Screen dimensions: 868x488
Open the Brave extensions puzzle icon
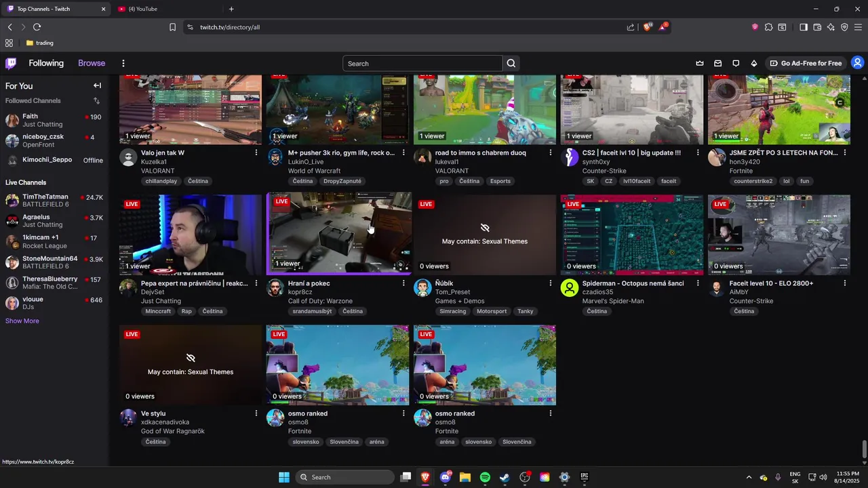(x=768, y=27)
